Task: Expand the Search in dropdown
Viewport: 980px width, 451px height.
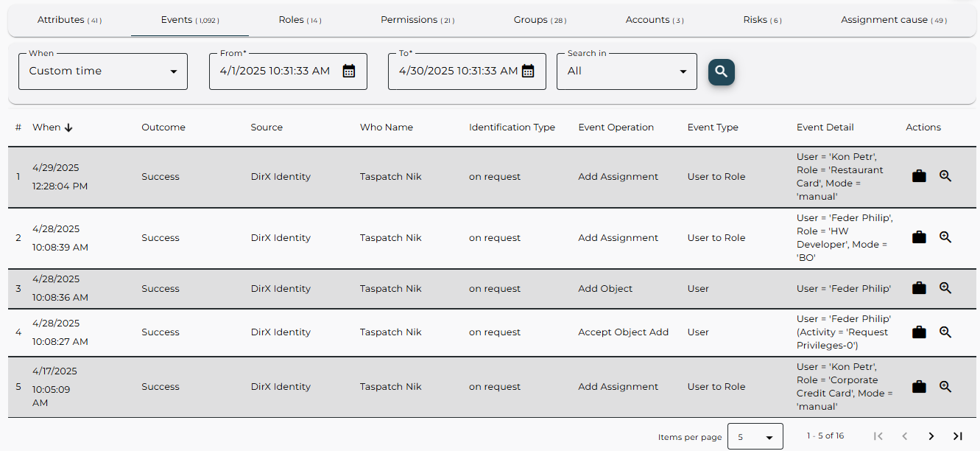Action: [626, 71]
